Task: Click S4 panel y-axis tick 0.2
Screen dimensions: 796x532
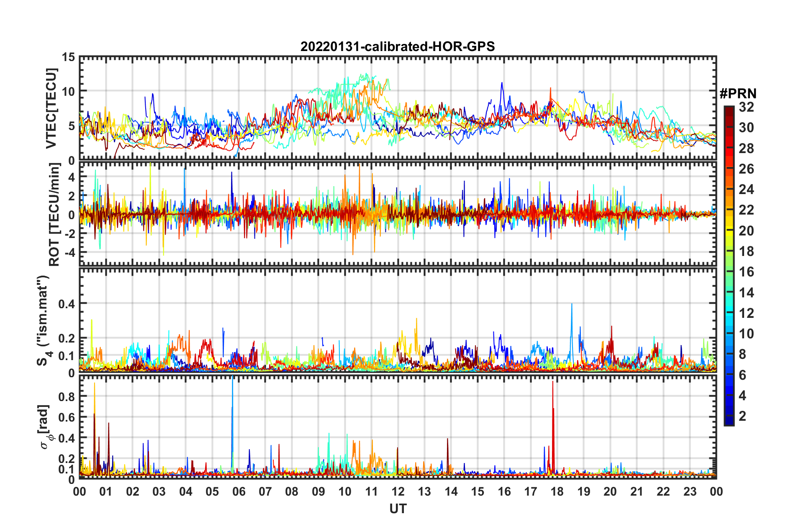Action: (67, 338)
